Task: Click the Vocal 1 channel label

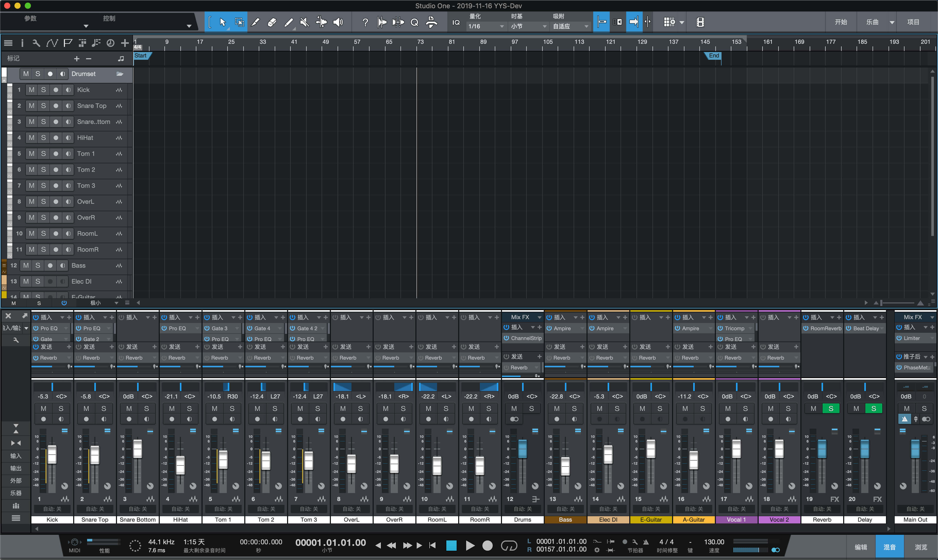Action: coord(736,520)
